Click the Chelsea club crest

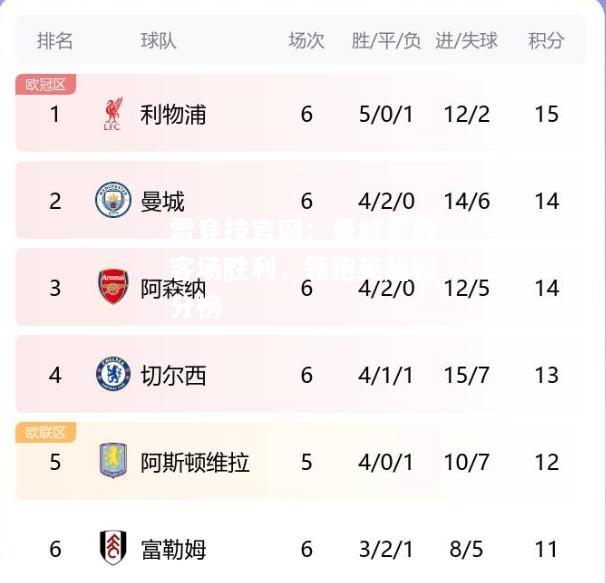tap(113, 374)
